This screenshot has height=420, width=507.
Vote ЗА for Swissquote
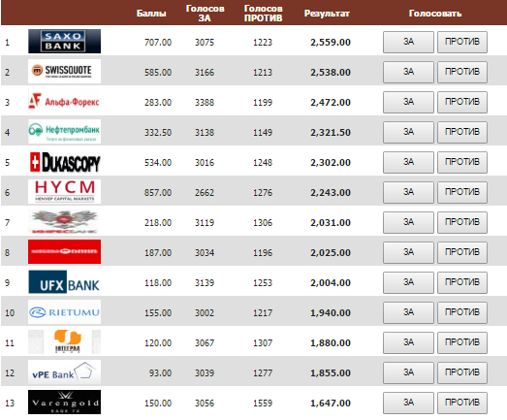[x=408, y=72]
